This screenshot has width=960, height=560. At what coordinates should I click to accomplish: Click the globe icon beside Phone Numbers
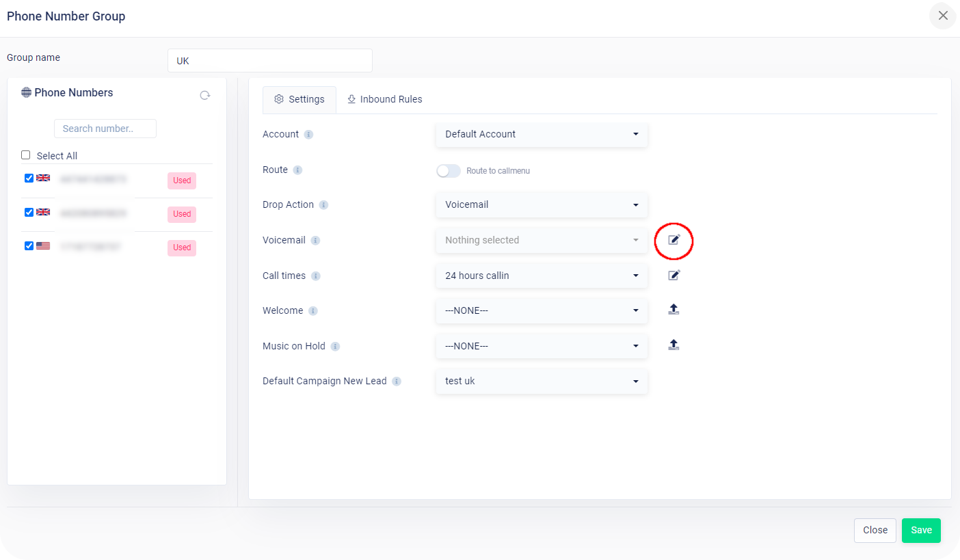pos(26,92)
